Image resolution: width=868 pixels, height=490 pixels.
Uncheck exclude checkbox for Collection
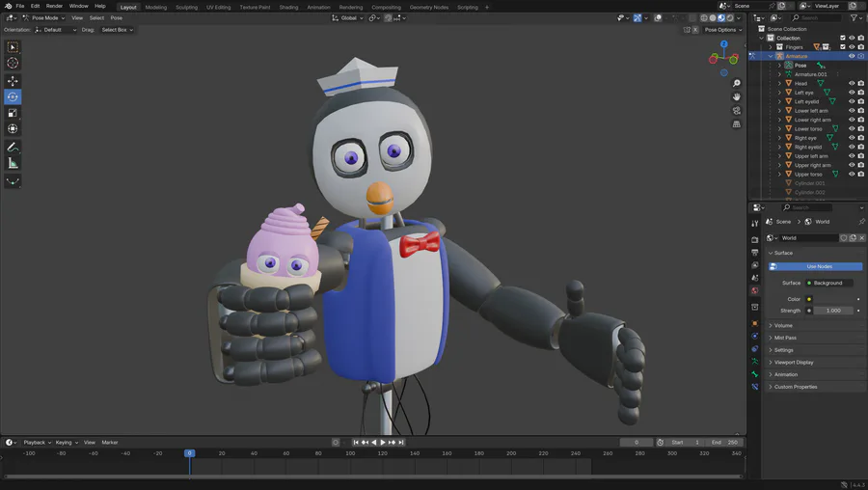843,38
